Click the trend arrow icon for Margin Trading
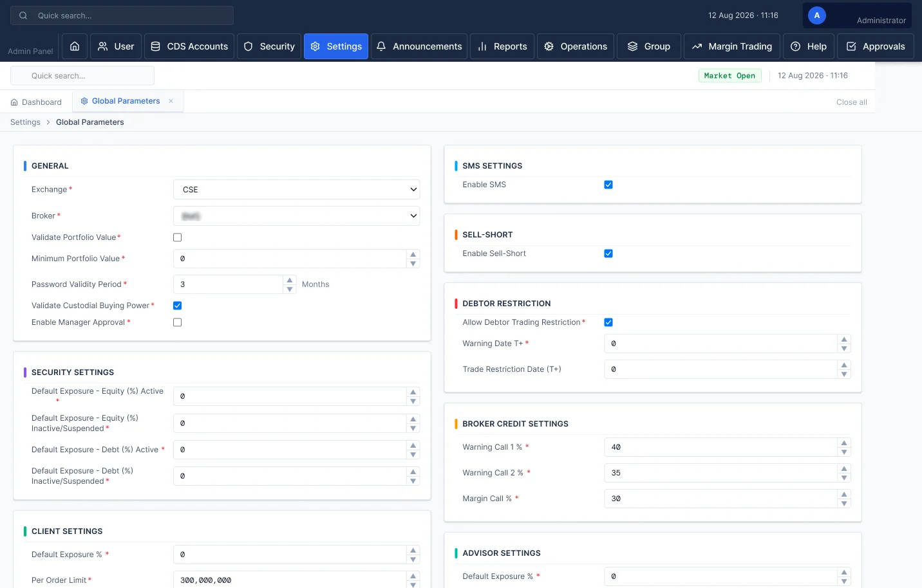The width and height of the screenshot is (922, 588). coord(697,46)
